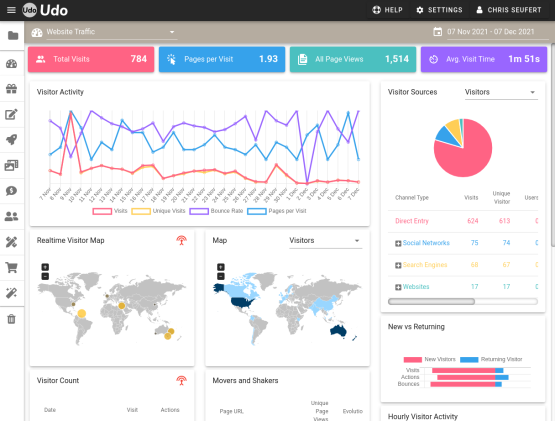Open Chris Seufert user menu

click(x=509, y=10)
